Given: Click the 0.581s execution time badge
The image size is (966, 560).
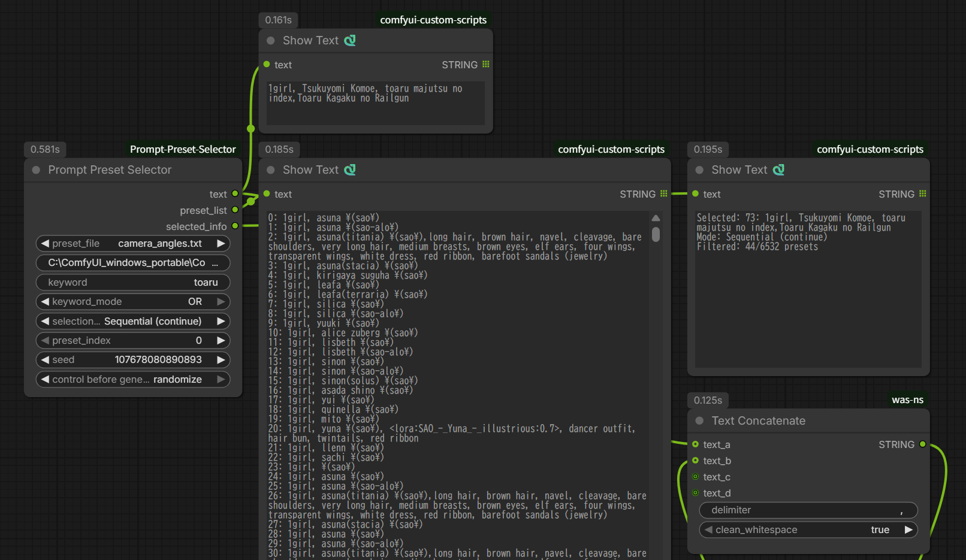Looking at the screenshot, I should pos(45,149).
